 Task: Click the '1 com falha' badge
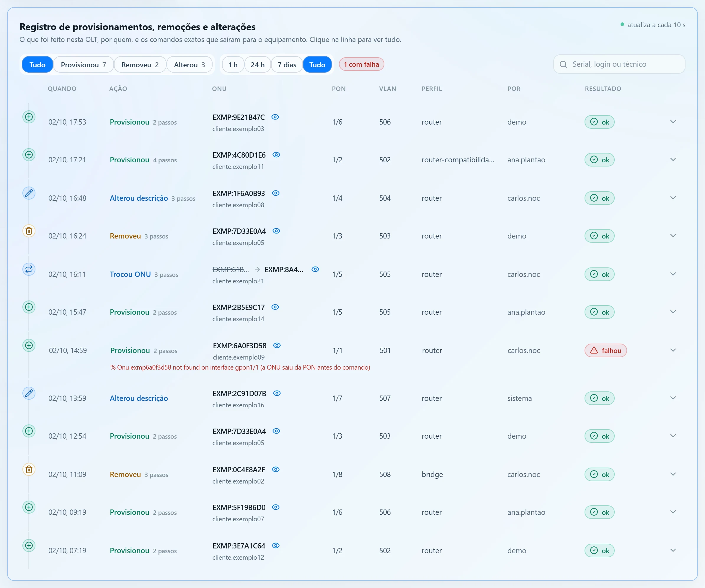pyautogui.click(x=361, y=64)
